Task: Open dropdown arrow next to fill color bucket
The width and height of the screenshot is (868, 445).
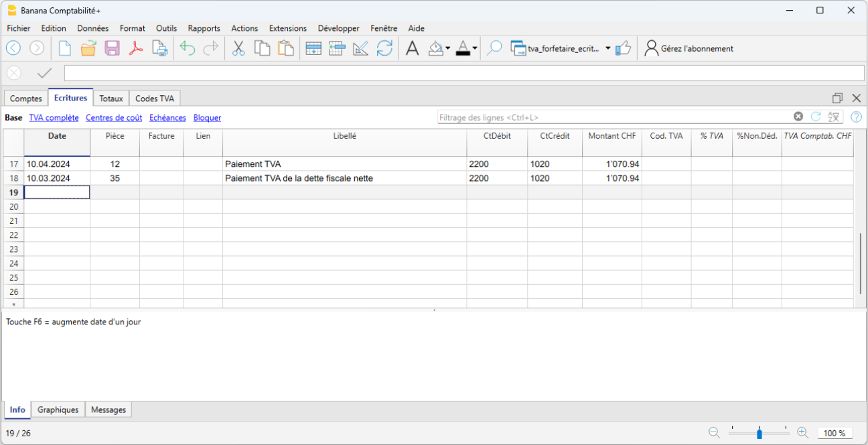Action: point(447,48)
